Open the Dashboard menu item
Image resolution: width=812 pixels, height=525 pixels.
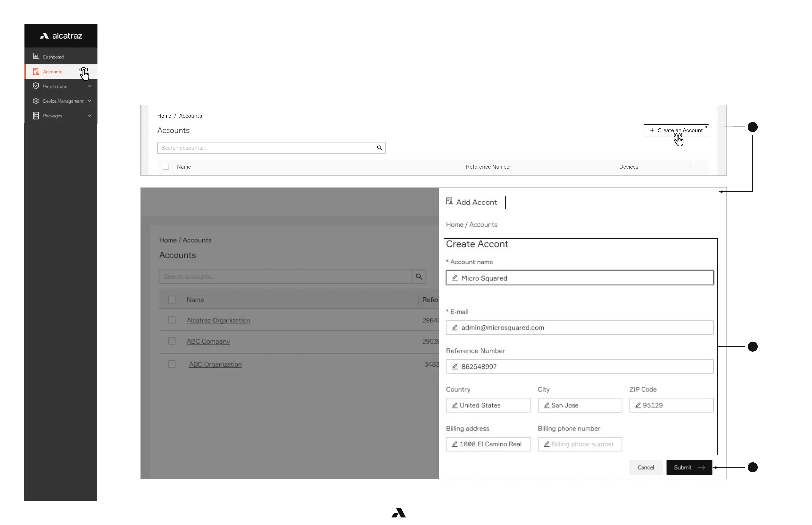click(53, 57)
